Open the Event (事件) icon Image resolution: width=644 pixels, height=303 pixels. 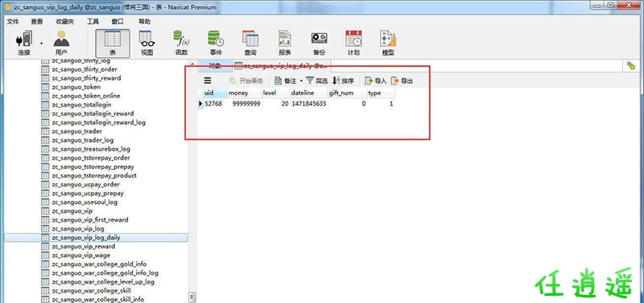coord(216,44)
